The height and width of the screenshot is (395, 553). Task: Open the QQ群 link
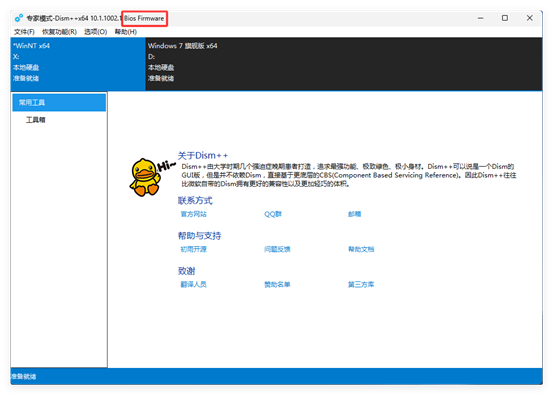pos(273,214)
